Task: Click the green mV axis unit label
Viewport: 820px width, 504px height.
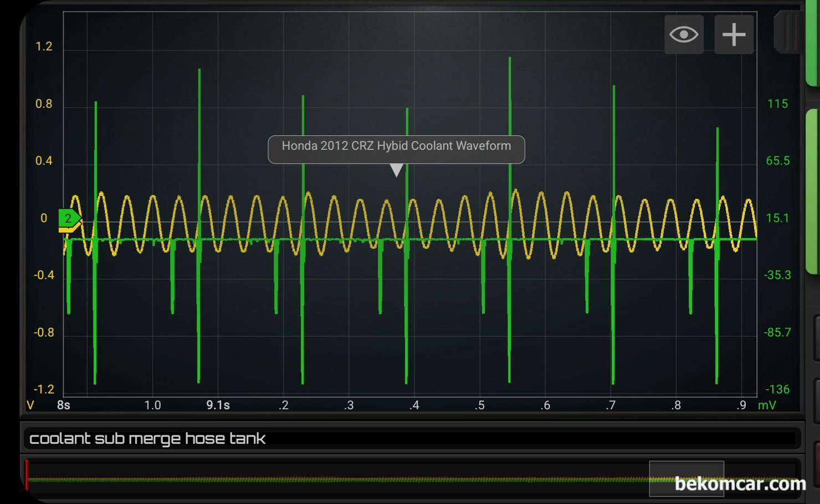Action: click(767, 405)
